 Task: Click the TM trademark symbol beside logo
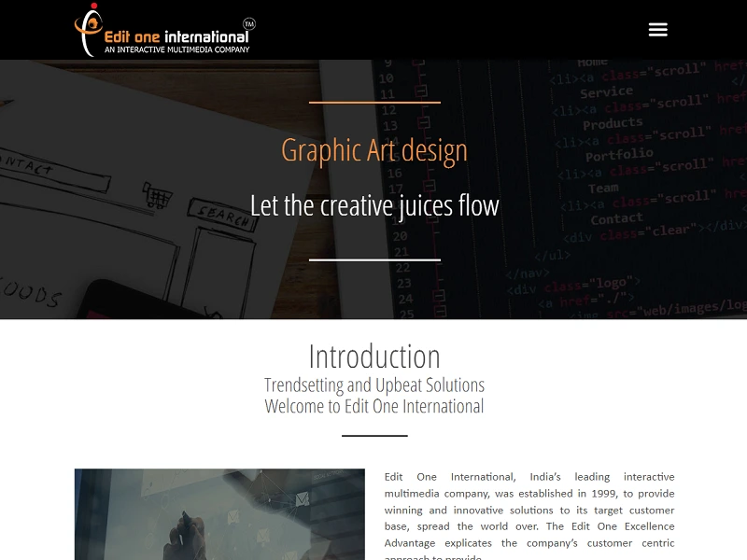tap(248, 22)
